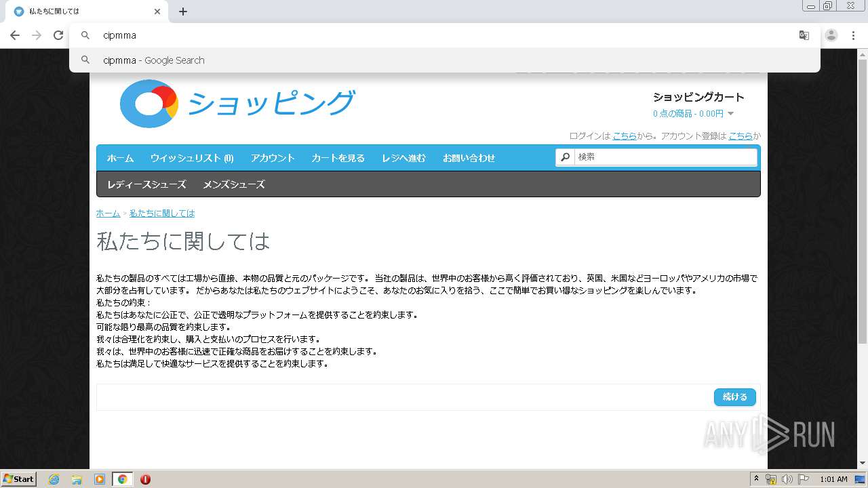Reload the page with the refresh icon

58,35
